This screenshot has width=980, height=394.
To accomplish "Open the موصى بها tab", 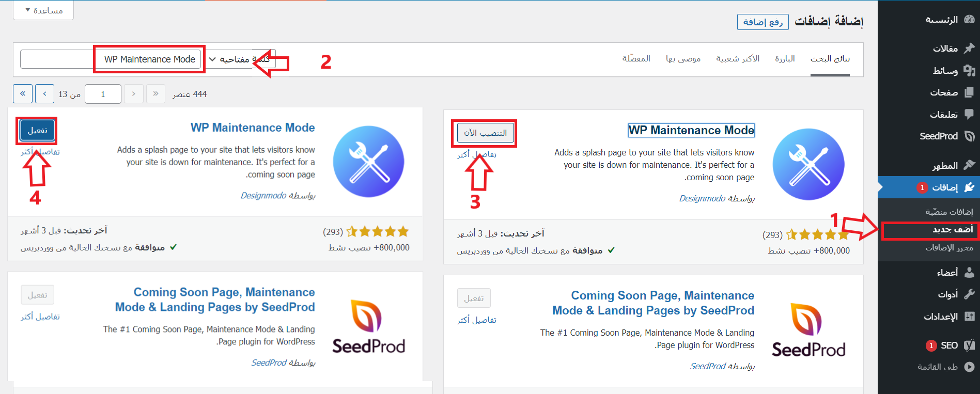I will [683, 59].
